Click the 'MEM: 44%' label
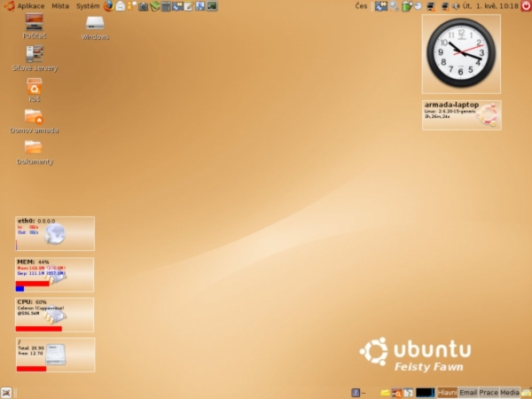Viewport: 532px width, 399px height. click(x=34, y=262)
